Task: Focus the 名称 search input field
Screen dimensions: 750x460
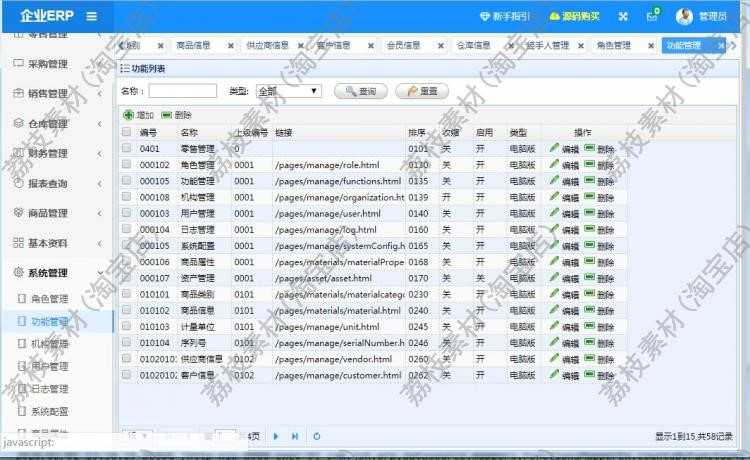Action: coord(183,91)
